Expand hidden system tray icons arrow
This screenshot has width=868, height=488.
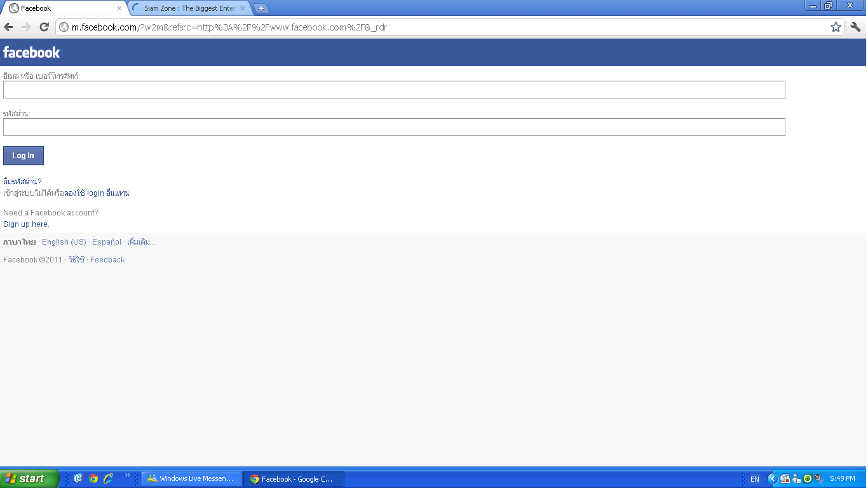click(773, 478)
